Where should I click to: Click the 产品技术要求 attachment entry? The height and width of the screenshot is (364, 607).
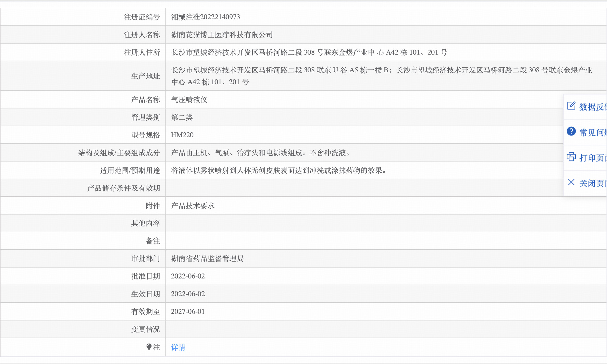pyautogui.click(x=193, y=205)
